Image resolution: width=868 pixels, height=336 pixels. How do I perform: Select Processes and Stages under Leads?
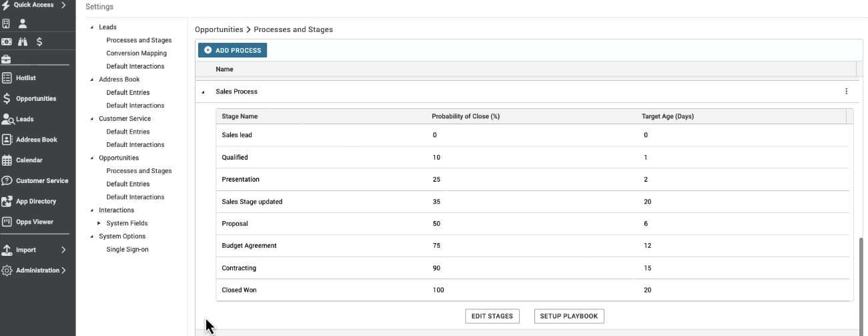(139, 40)
